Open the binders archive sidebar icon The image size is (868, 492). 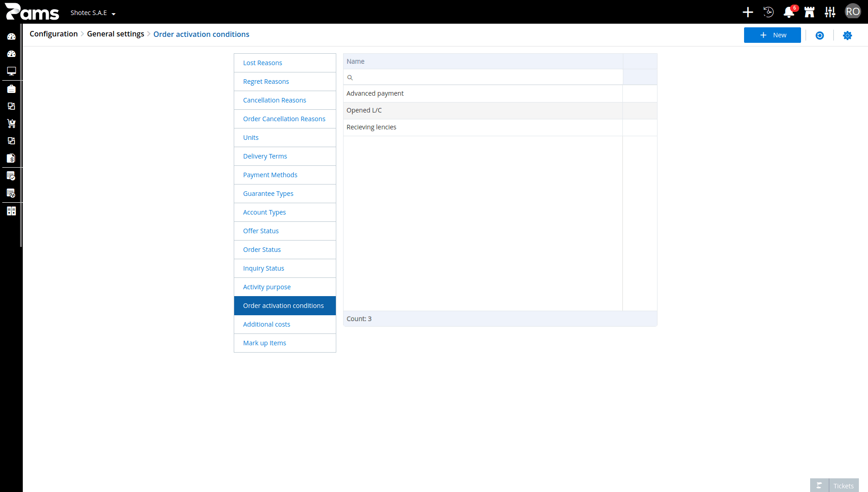11,211
